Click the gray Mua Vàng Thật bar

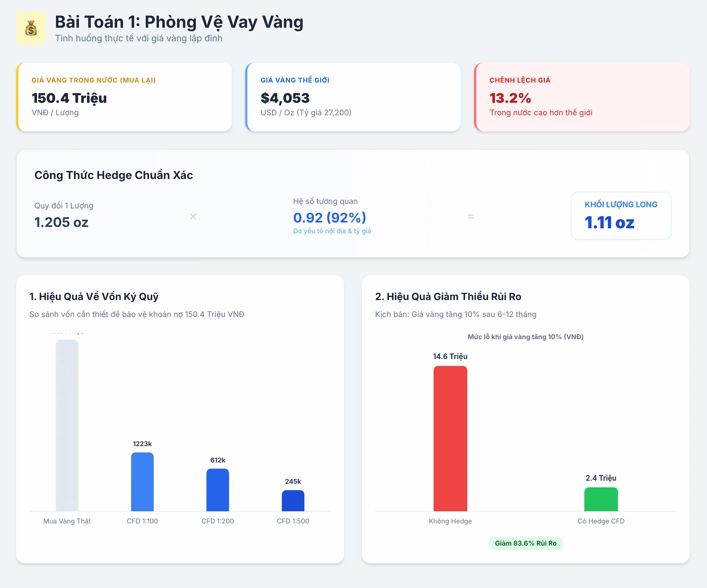pos(67,425)
